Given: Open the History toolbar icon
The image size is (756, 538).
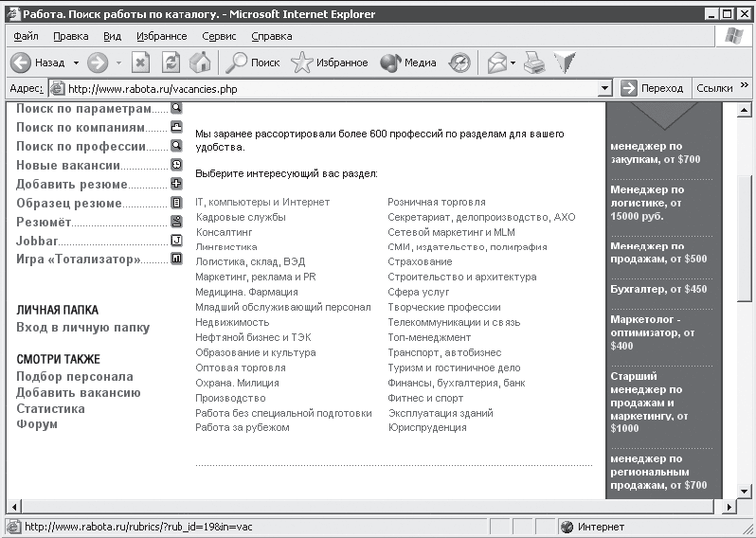Looking at the screenshot, I should click(x=459, y=63).
